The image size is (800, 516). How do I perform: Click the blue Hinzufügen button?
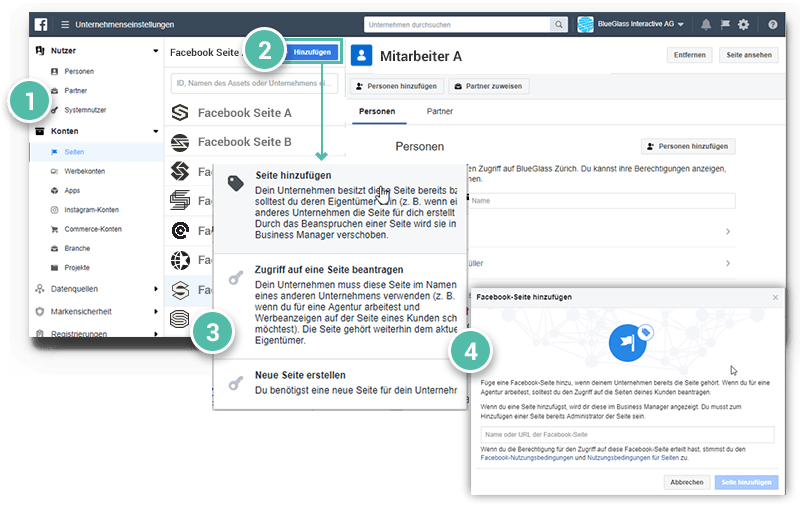click(x=312, y=51)
